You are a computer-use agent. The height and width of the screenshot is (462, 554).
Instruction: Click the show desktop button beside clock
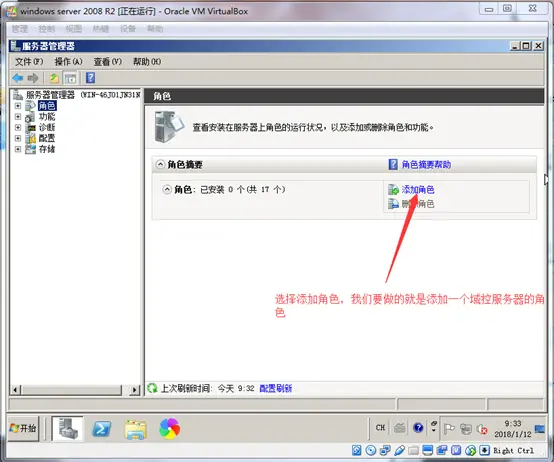point(540,429)
